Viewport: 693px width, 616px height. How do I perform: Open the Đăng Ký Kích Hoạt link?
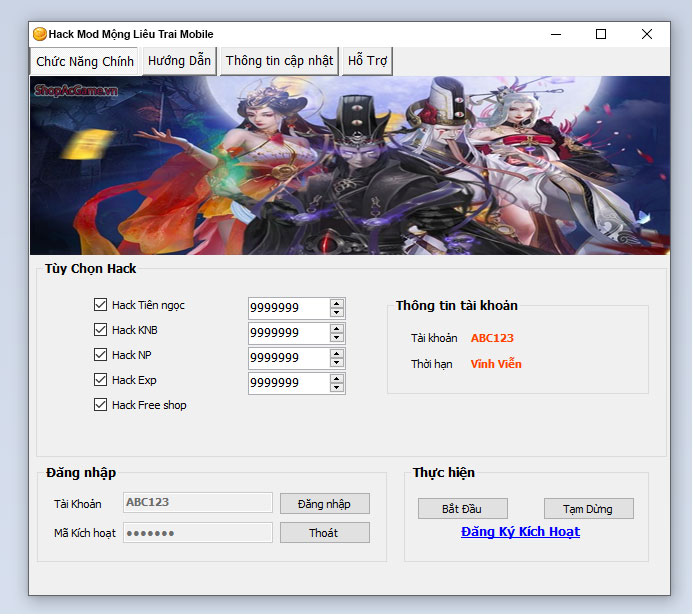(521, 532)
